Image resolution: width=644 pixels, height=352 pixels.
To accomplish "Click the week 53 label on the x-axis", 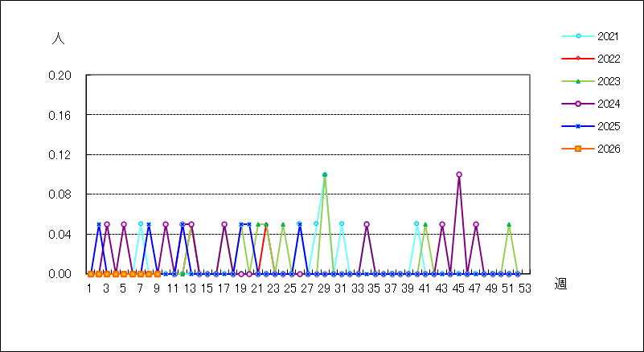I will point(525,287).
